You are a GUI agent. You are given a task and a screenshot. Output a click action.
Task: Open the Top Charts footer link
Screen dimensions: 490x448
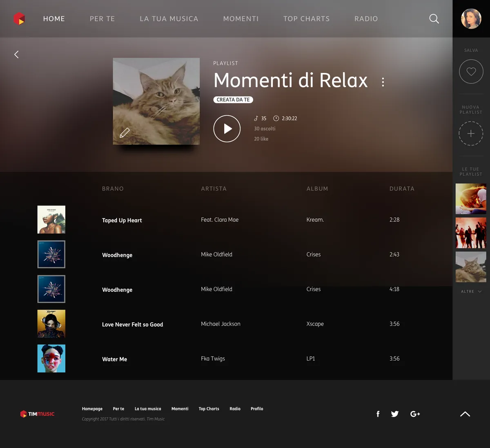pyautogui.click(x=209, y=409)
